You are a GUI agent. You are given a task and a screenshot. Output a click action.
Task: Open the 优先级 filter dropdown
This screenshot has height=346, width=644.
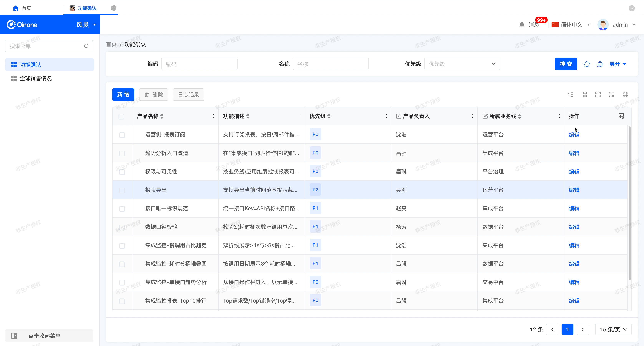click(x=462, y=64)
